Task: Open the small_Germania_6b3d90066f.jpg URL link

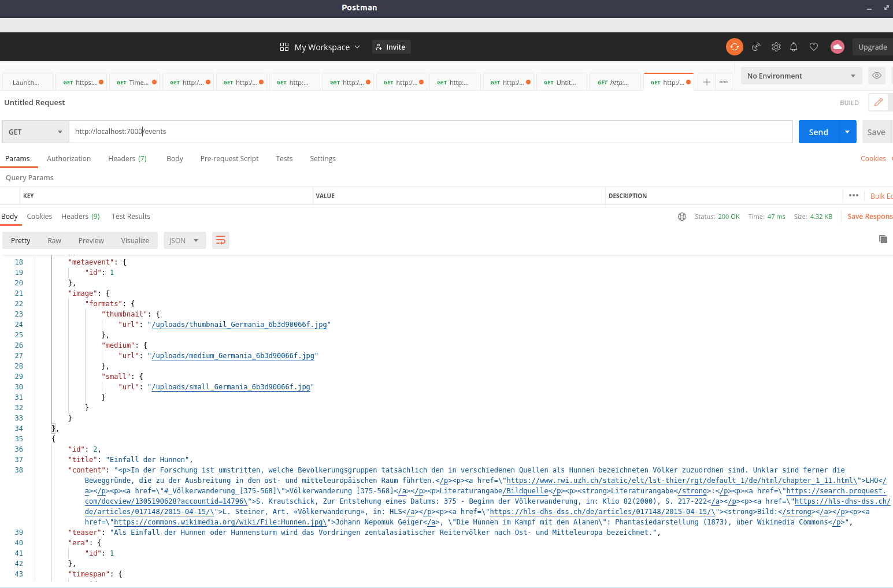Action: coord(231,386)
